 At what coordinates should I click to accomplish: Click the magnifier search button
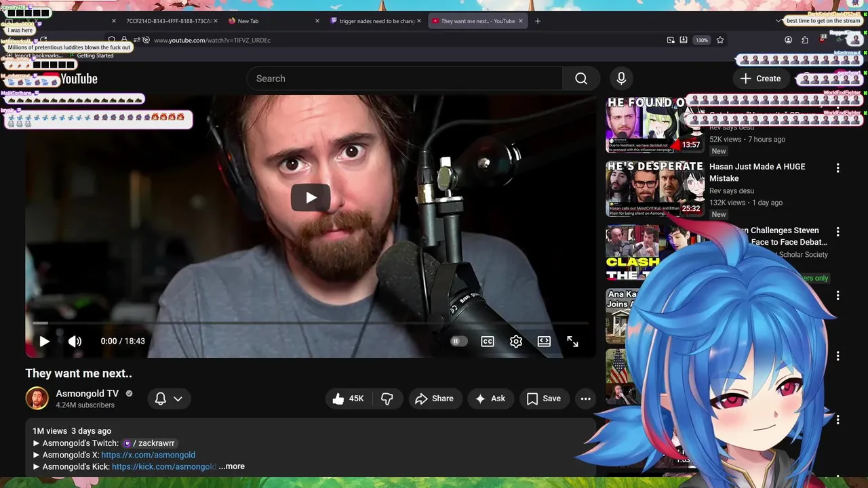click(x=581, y=79)
